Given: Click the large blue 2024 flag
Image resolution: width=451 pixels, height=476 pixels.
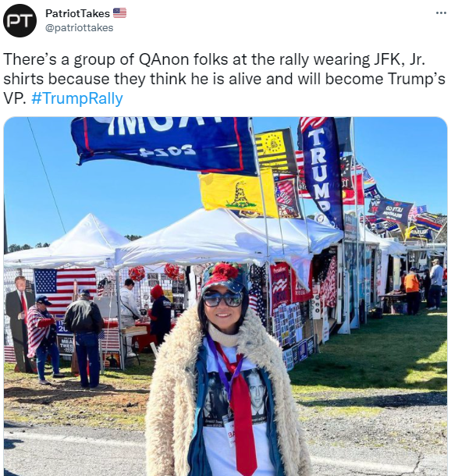Looking at the screenshot, I should point(164,144).
